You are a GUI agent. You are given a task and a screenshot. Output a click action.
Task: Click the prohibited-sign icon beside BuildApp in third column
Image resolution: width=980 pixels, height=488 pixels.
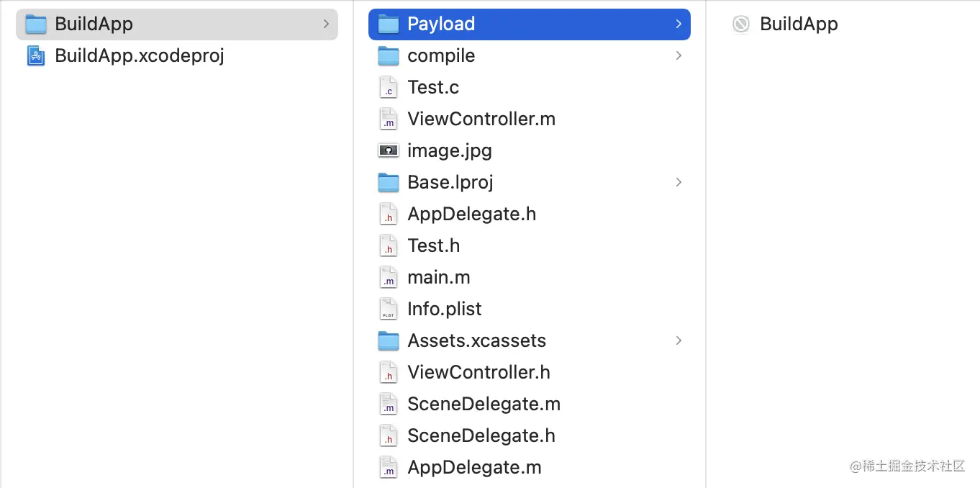(x=741, y=24)
